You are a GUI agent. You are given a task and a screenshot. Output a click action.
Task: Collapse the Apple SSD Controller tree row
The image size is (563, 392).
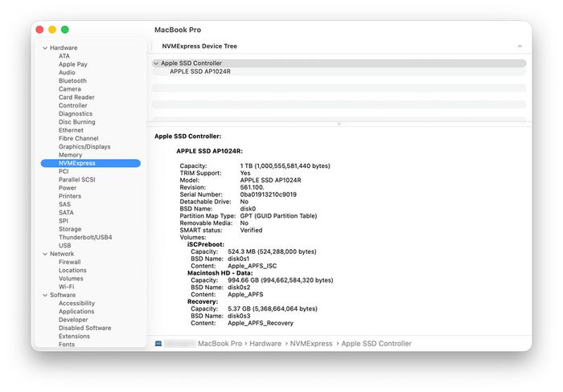click(x=156, y=63)
